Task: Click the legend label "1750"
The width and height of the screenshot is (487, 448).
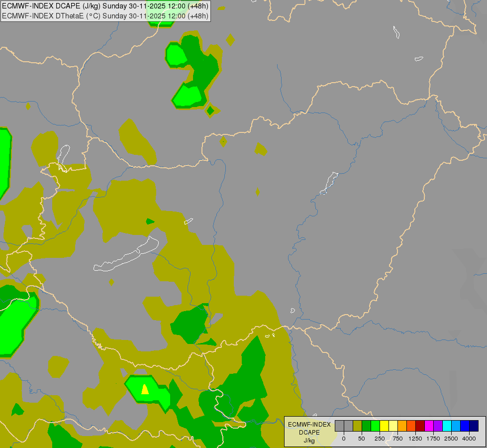Action: pos(433,439)
